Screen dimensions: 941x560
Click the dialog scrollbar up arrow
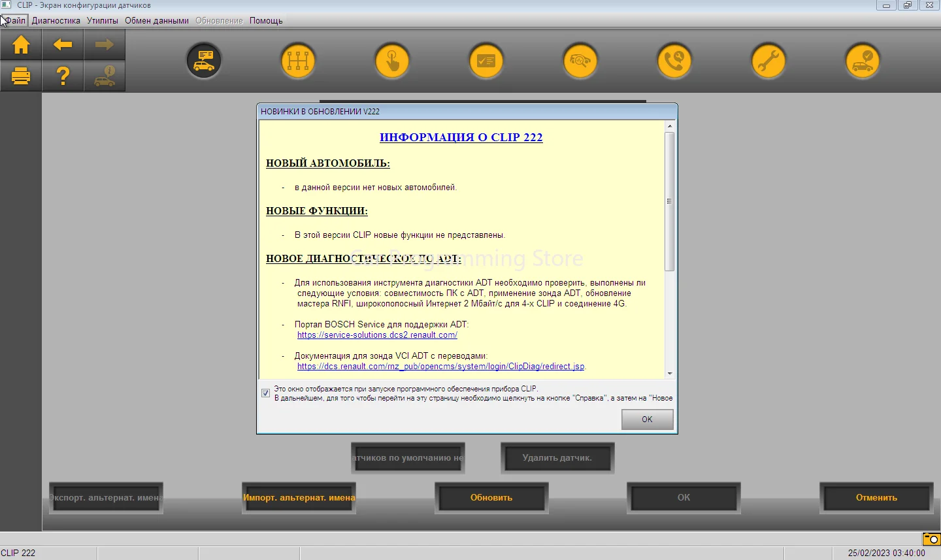tap(669, 126)
